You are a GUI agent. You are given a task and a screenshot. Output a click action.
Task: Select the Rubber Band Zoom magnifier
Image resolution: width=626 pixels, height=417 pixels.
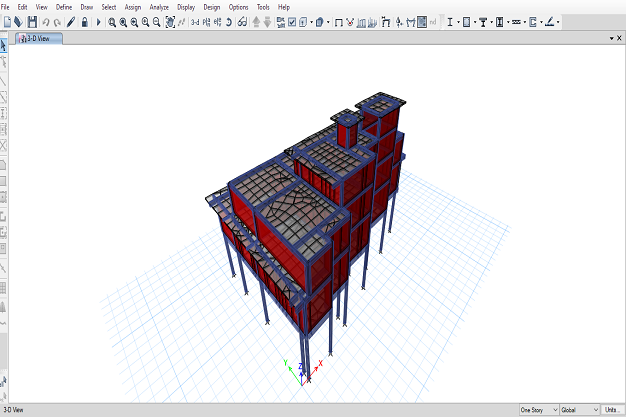click(112, 22)
